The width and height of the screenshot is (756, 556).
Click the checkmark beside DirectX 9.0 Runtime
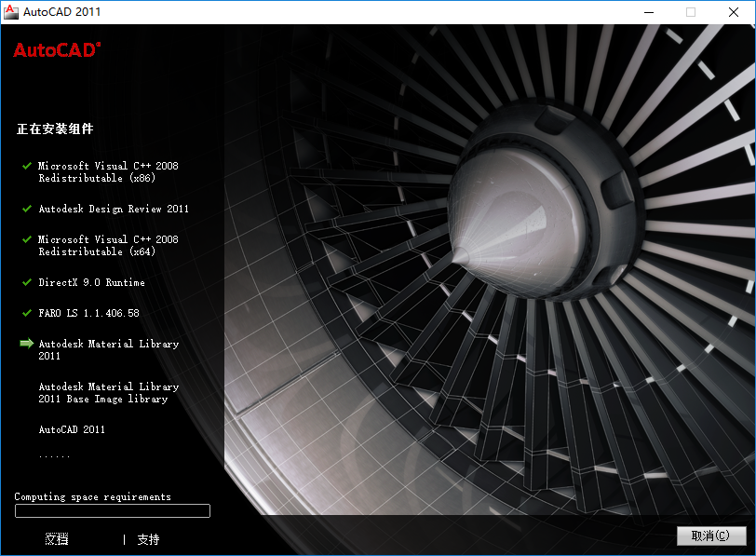pos(25,282)
